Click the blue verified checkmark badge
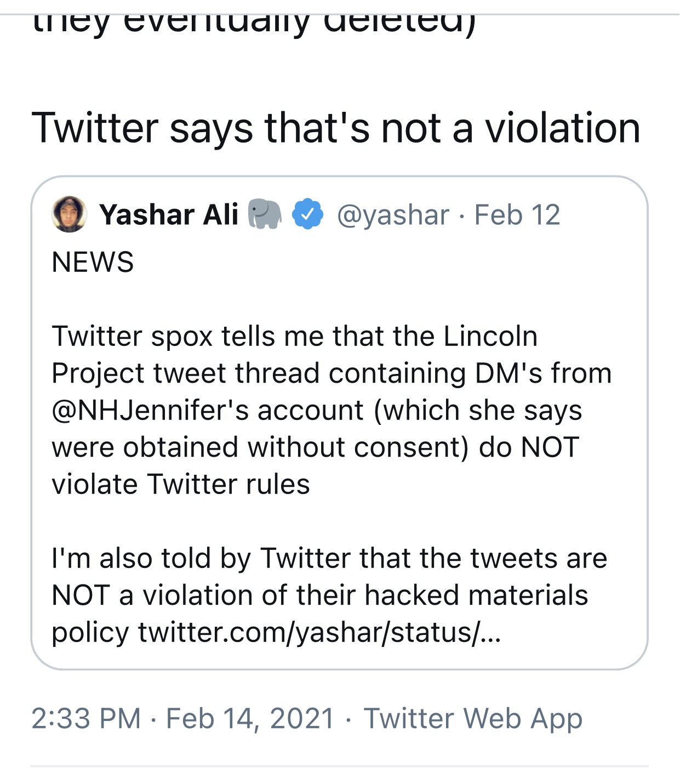Viewport: 680px width, 784px height. [x=308, y=214]
